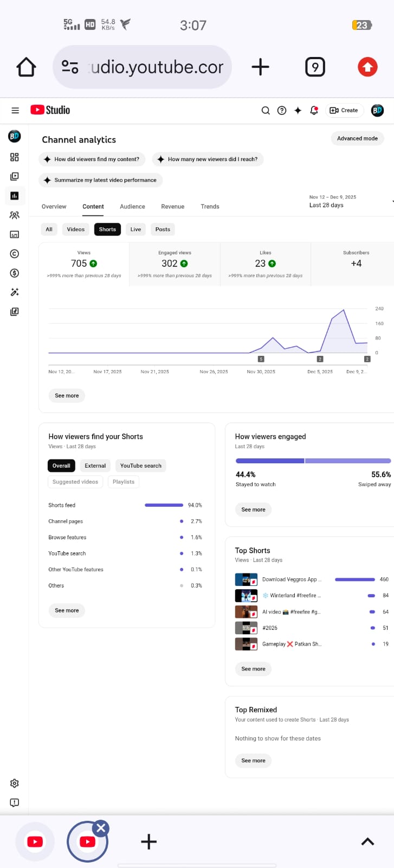The height and width of the screenshot is (868, 394).
Task: Expand the browser bottom bar chevron
Action: pos(367,841)
